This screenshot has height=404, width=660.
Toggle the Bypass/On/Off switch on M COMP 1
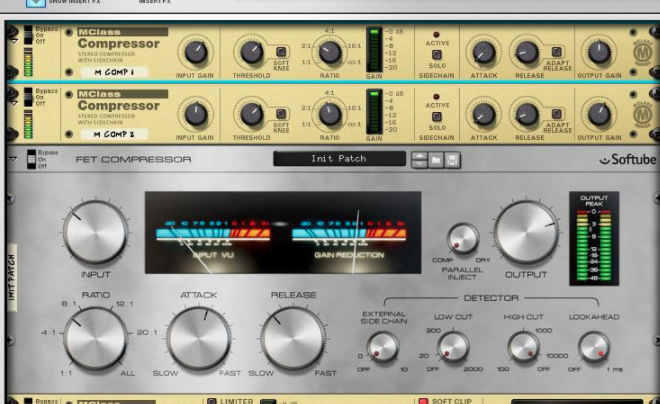[x=28, y=35]
